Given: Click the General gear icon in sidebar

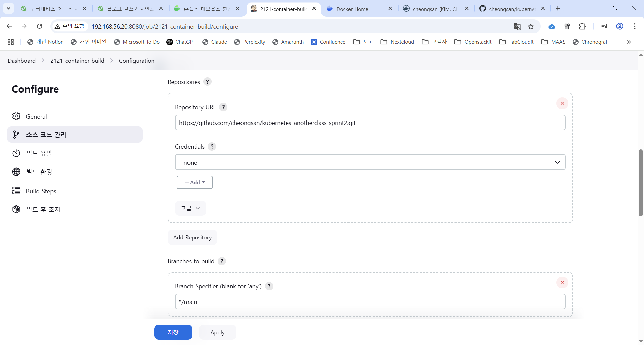Looking at the screenshot, I should 16,116.
